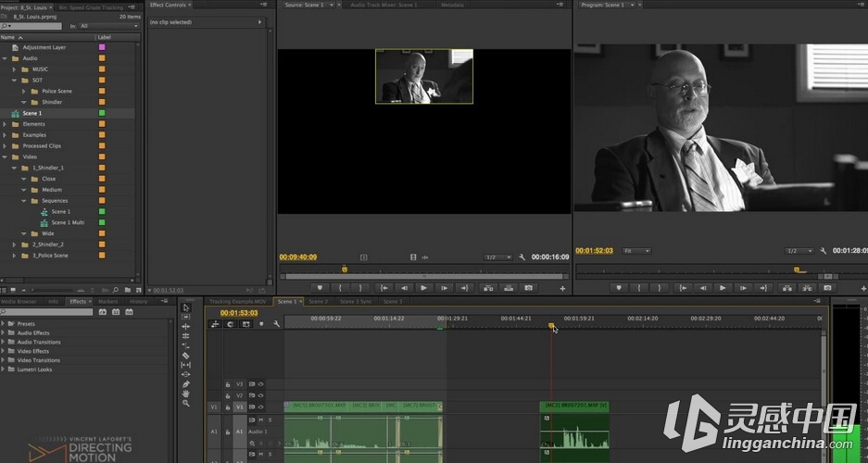Open Button Editor plus in Source monitor

tap(562, 288)
